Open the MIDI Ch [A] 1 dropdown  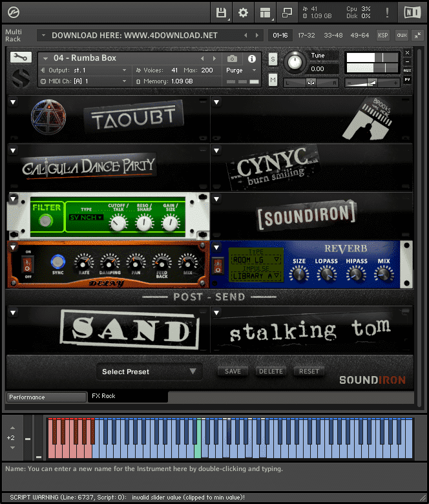[84, 81]
